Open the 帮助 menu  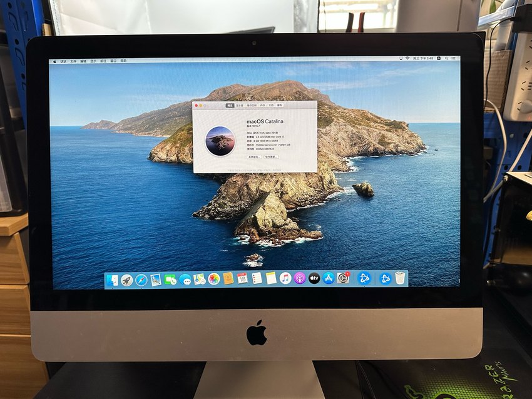click(x=123, y=61)
